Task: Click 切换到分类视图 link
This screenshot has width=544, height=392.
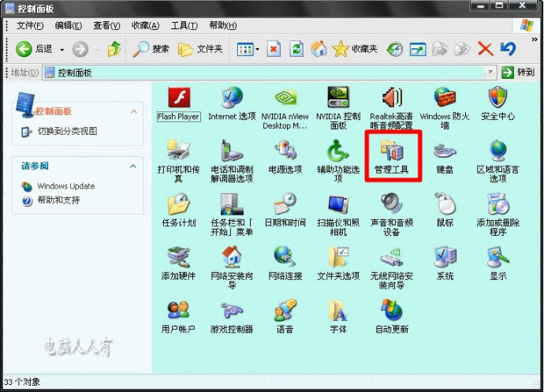Action: coord(67,131)
